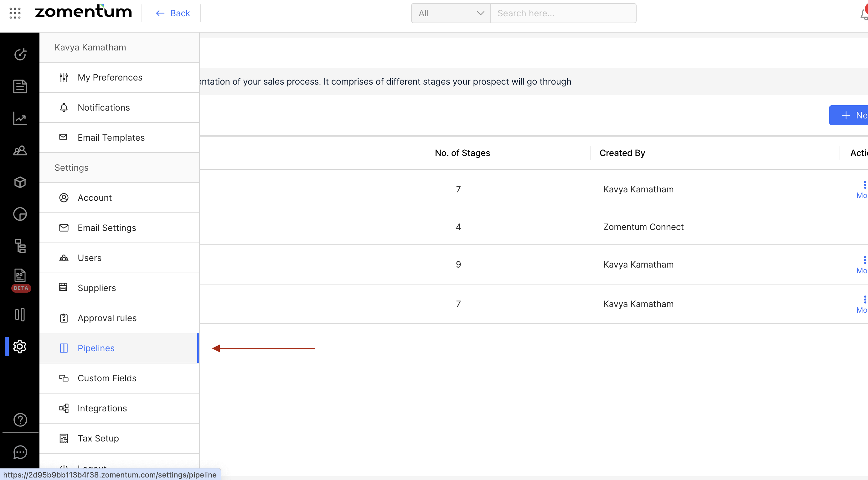The width and height of the screenshot is (868, 480).
Task: Open the products cube sidebar icon
Action: [20, 182]
